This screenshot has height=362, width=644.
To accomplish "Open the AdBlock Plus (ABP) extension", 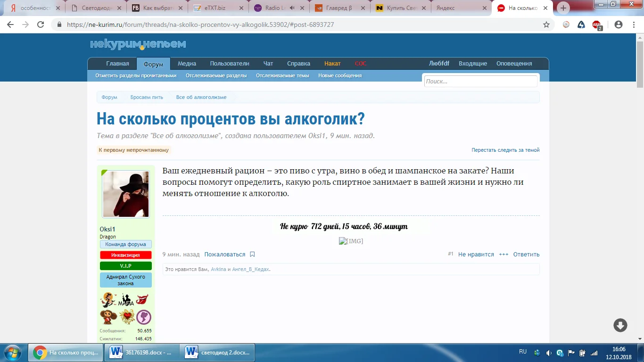I will [597, 25].
